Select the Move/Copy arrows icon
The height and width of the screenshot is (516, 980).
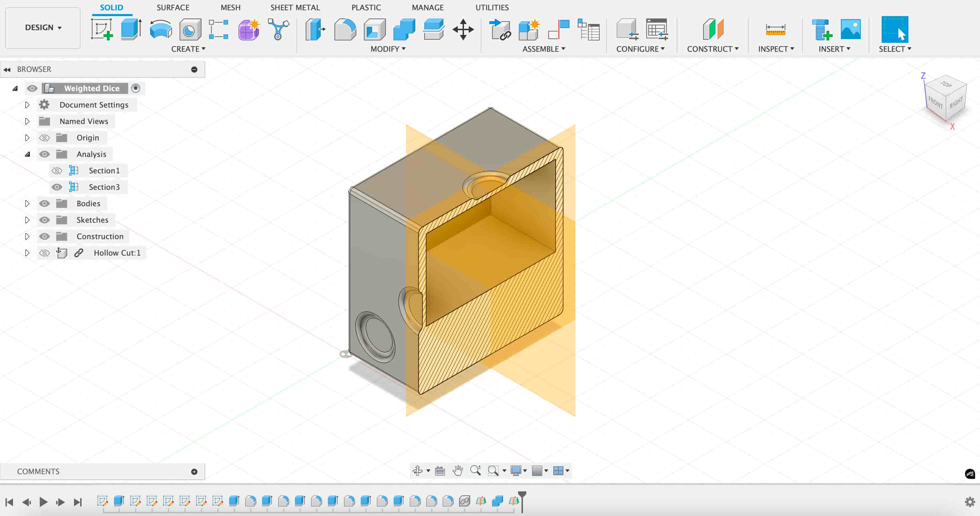(x=463, y=29)
